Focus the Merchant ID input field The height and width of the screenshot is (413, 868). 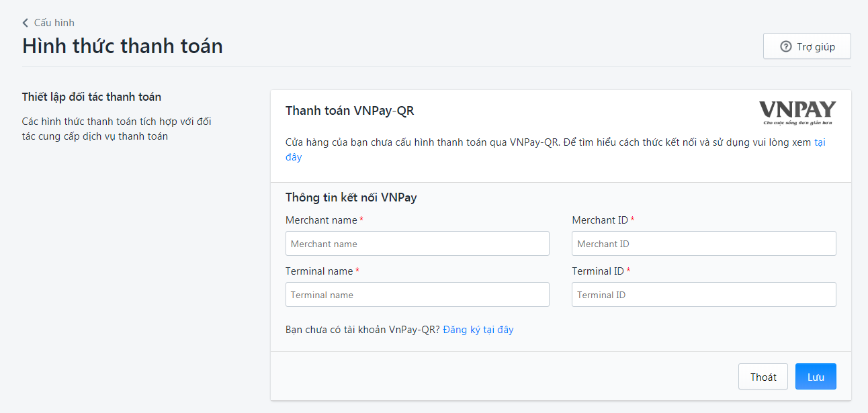(x=704, y=244)
